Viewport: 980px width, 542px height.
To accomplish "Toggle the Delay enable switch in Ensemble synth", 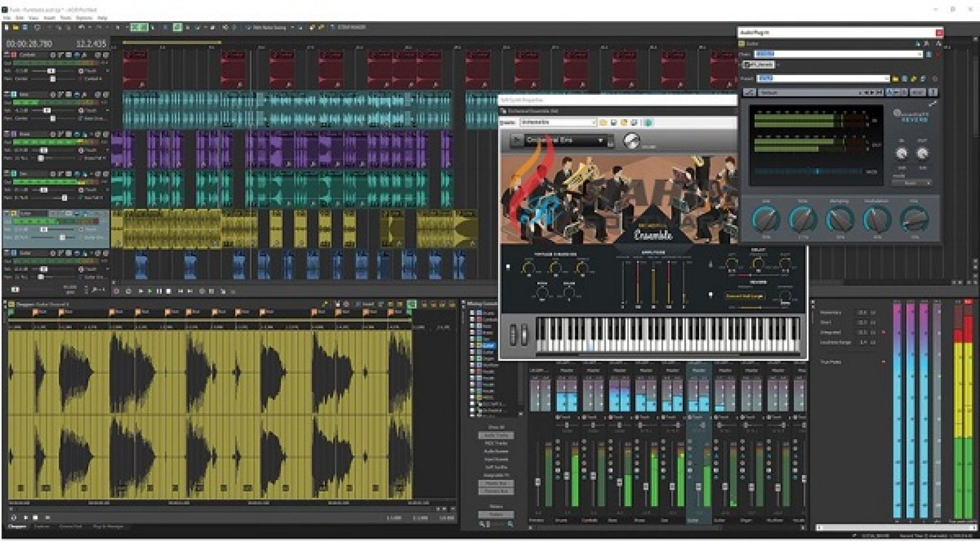I will (x=711, y=265).
